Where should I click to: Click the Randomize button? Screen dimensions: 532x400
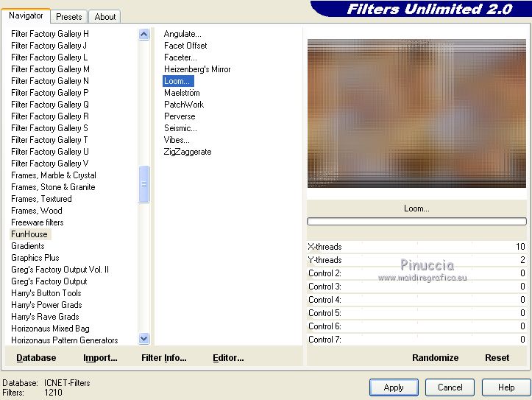(436, 357)
